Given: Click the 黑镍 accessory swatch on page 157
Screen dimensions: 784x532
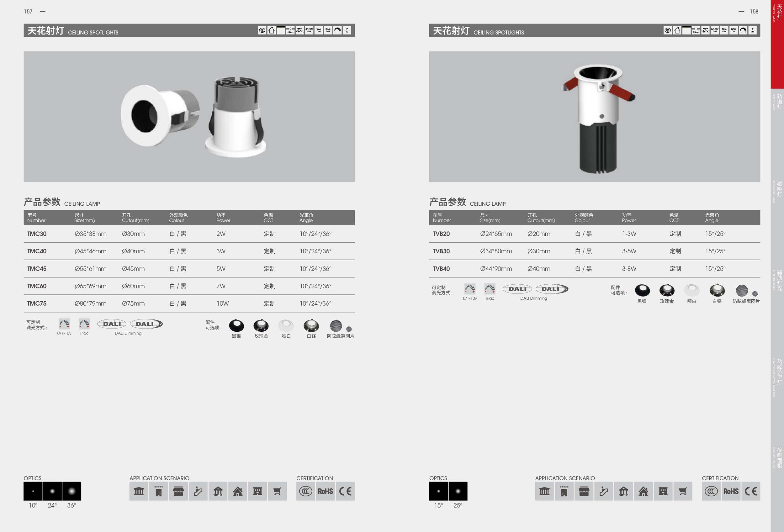Looking at the screenshot, I should click(236, 326).
